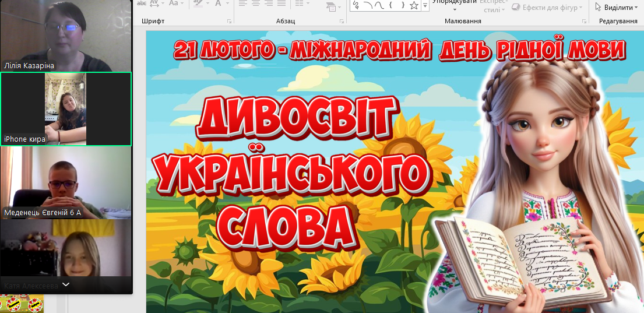The width and height of the screenshot is (644, 313).
Task: Click the strikethrough text icon
Action: click(x=141, y=3)
